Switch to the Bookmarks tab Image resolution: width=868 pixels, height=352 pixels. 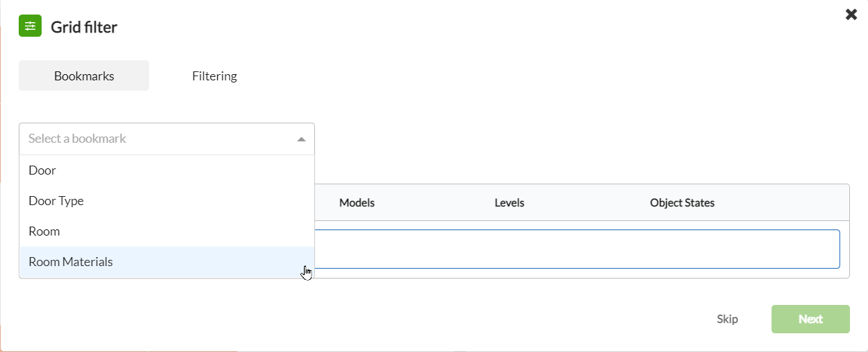[84, 76]
